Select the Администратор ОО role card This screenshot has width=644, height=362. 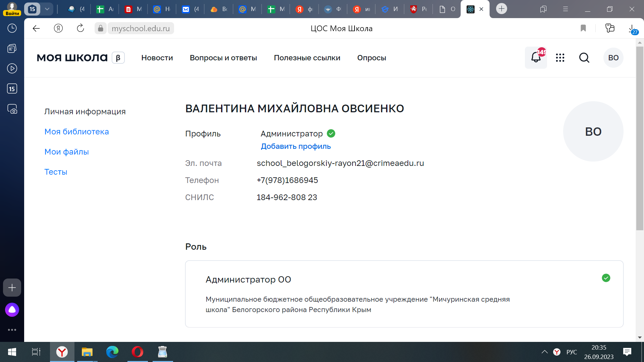click(404, 294)
